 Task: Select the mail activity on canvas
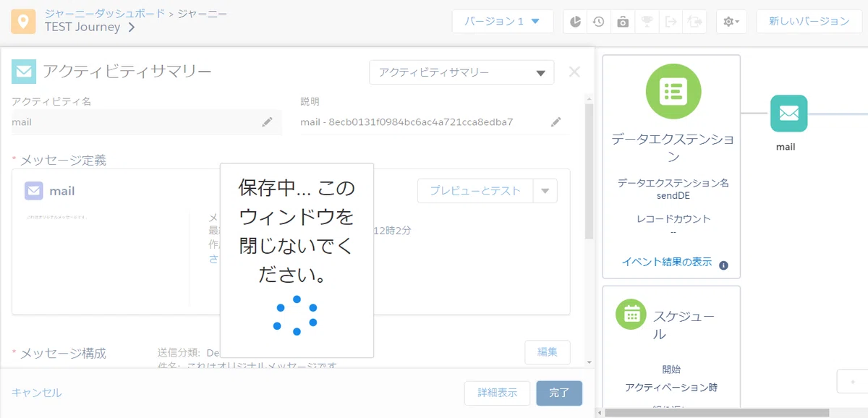tap(789, 114)
